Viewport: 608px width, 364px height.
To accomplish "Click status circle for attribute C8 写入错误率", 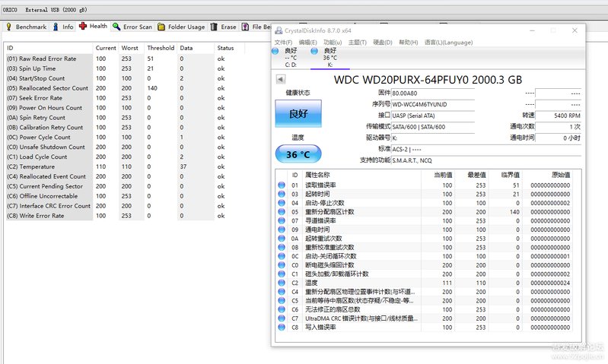I will pos(282,328).
